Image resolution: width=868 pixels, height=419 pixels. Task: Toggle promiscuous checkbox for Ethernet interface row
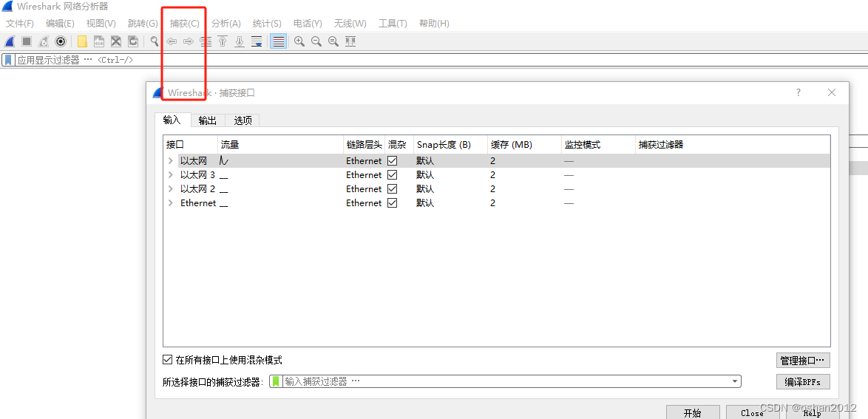pyautogui.click(x=393, y=203)
